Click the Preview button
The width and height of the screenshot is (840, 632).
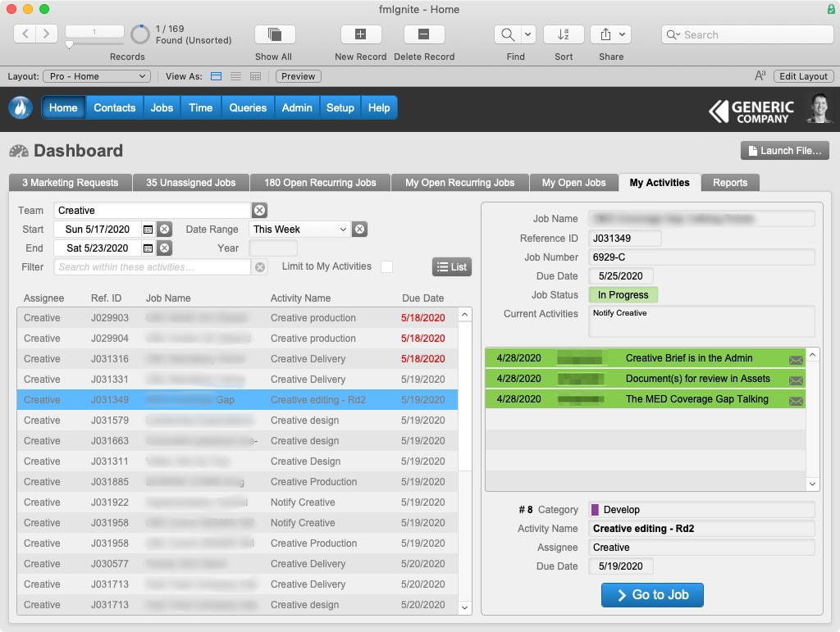tap(299, 76)
